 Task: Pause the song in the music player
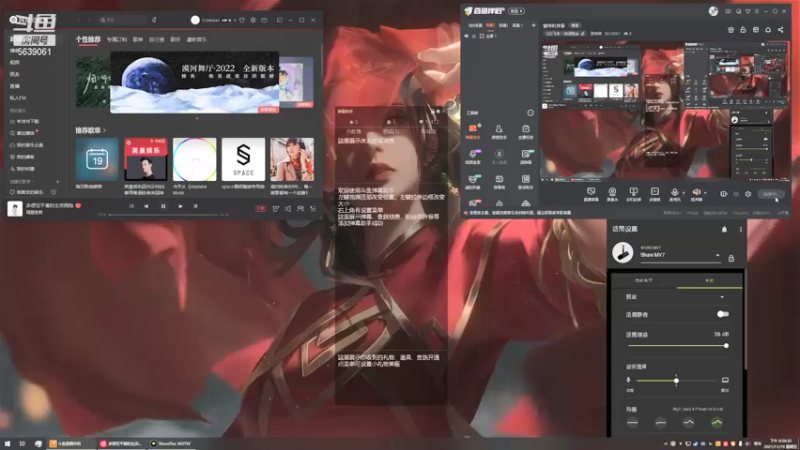click(163, 206)
